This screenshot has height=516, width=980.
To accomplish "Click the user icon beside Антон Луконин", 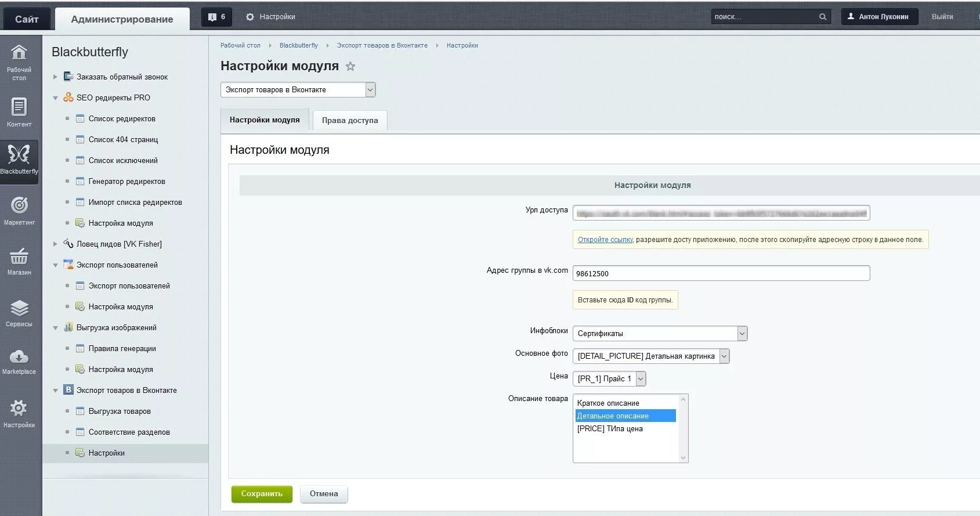I will (x=851, y=16).
